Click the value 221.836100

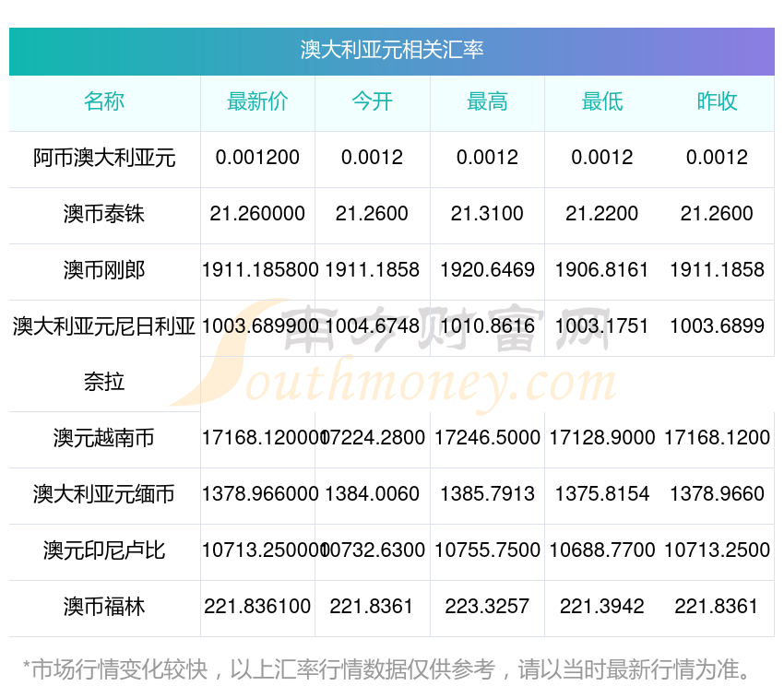(x=257, y=607)
